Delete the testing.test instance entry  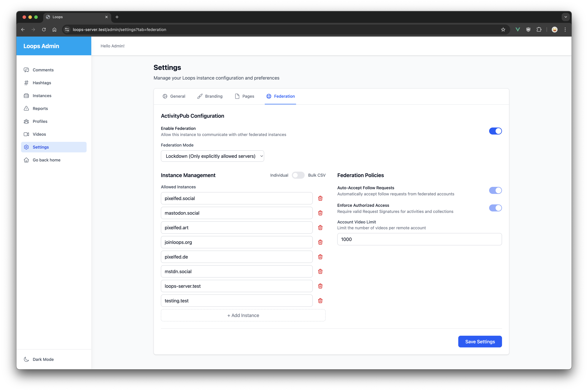click(x=320, y=301)
